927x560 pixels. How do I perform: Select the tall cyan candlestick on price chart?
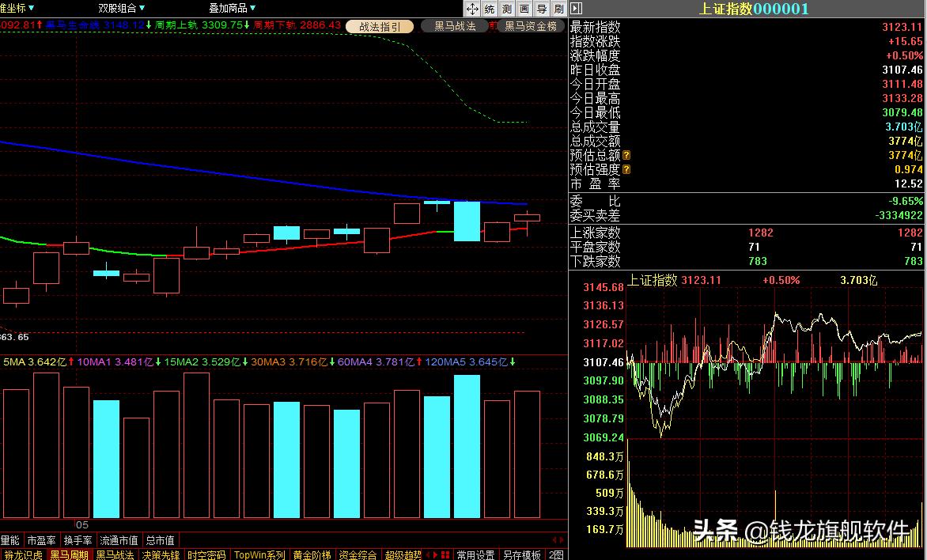click(467, 221)
